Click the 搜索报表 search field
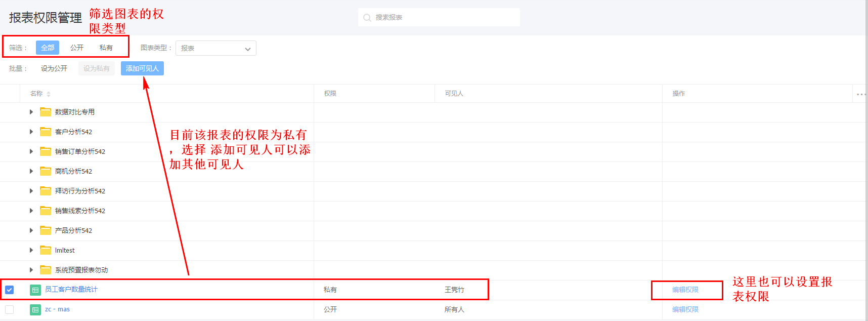868x321 pixels. 445,18
